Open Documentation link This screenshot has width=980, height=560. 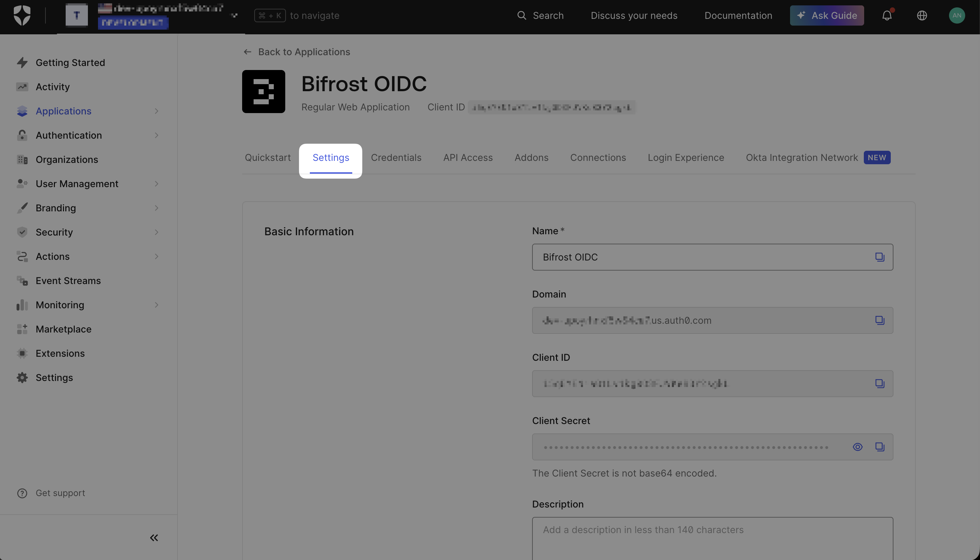(x=738, y=15)
